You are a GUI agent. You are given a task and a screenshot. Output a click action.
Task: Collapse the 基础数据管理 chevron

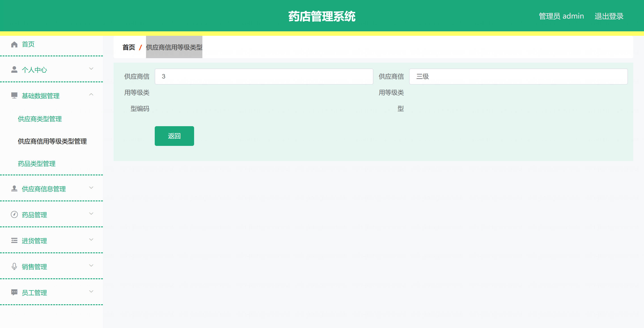(x=91, y=94)
